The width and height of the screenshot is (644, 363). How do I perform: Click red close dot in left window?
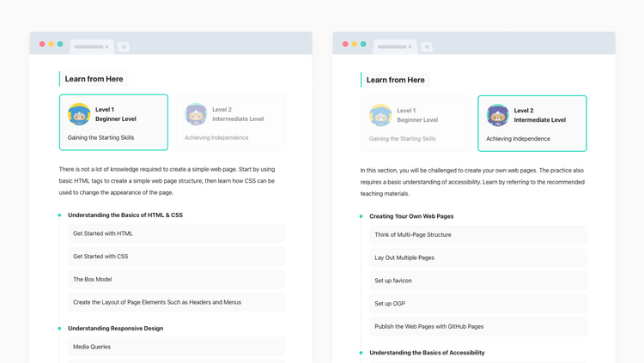(42, 44)
